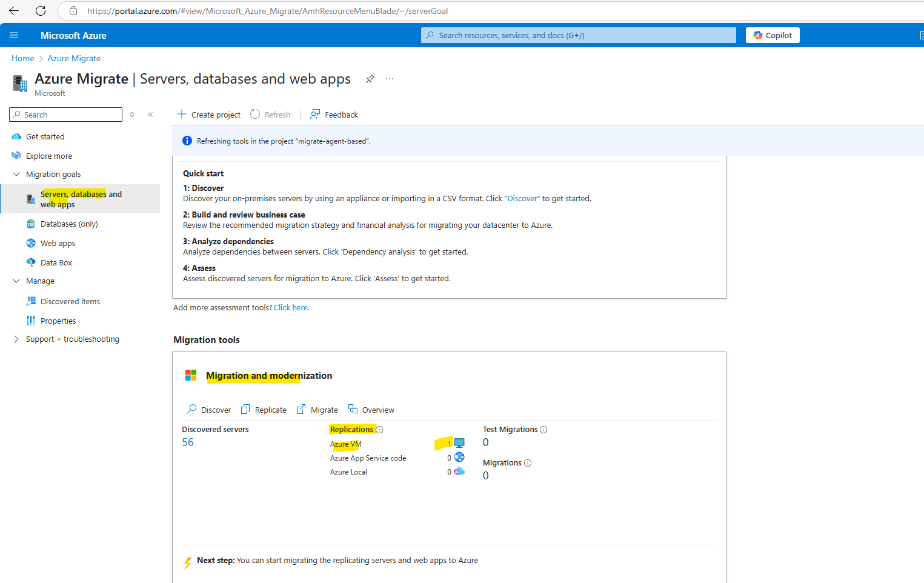Click the Web apps globe icon

coord(31,243)
